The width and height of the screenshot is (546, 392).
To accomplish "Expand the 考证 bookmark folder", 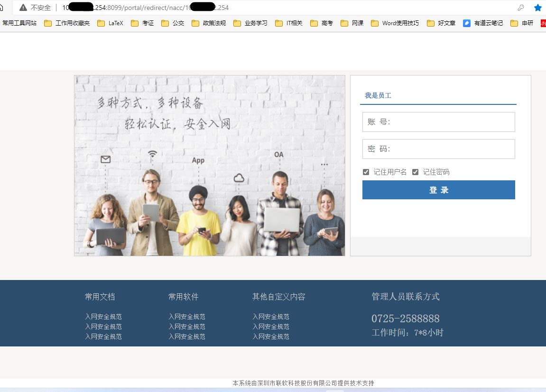I will [142, 23].
